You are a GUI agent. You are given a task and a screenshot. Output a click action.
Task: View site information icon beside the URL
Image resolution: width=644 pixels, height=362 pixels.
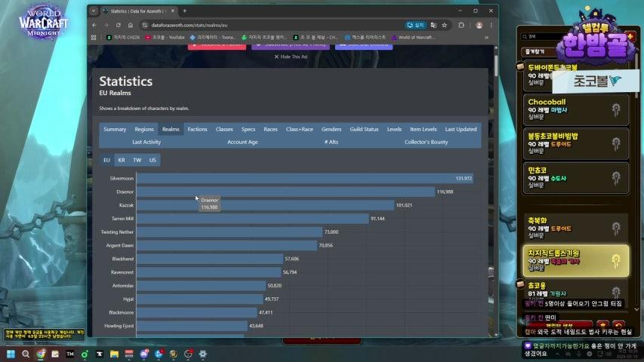[144, 25]
